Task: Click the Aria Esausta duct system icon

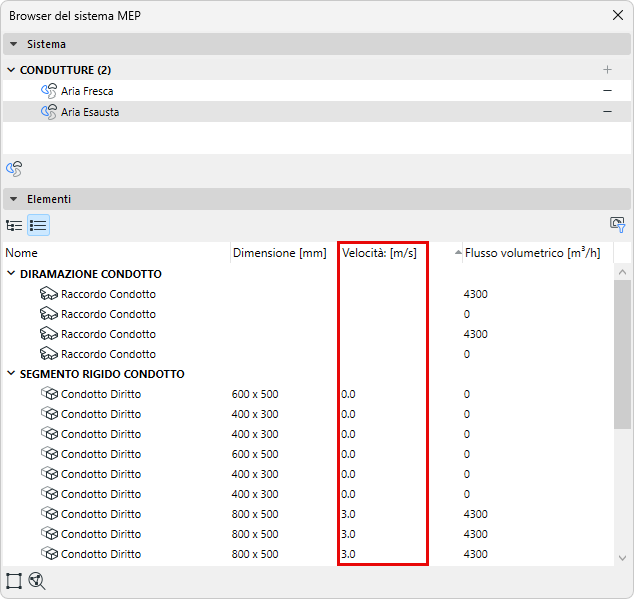Action: click(49, 112)
